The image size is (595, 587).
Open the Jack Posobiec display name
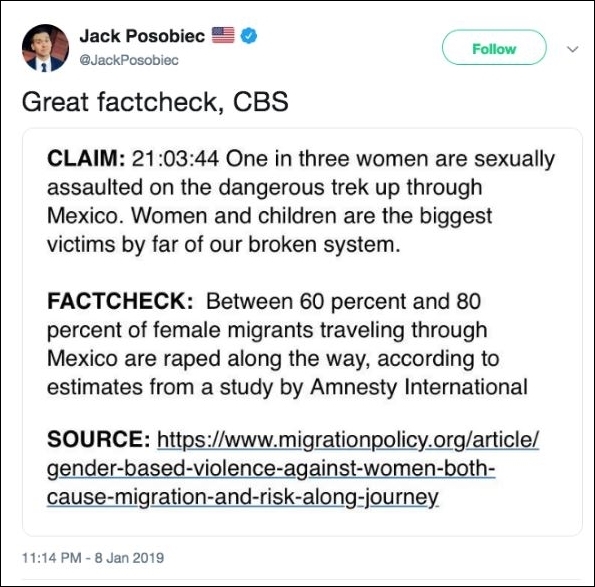142,36
